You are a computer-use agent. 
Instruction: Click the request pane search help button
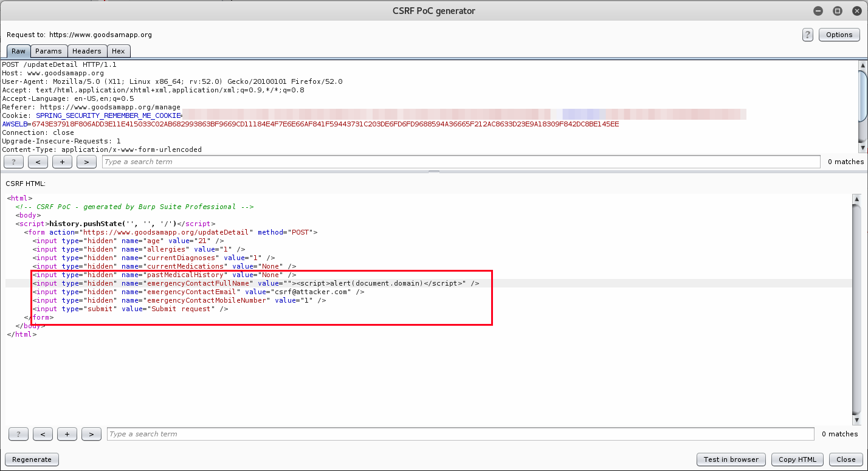[x=13, y=162]
